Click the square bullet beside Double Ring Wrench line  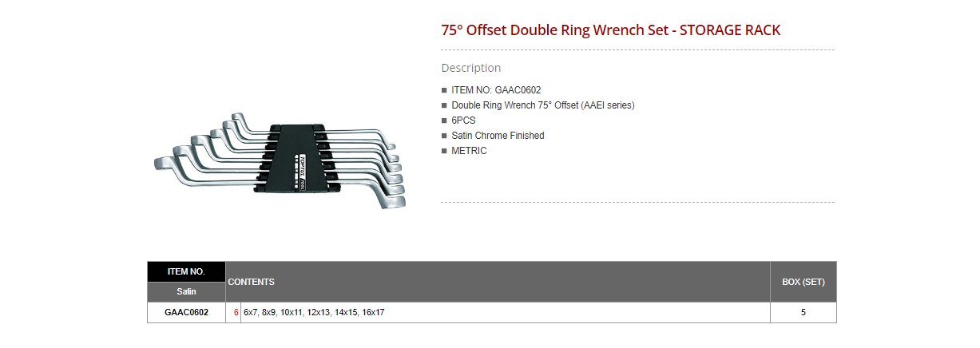click(444, 105)
